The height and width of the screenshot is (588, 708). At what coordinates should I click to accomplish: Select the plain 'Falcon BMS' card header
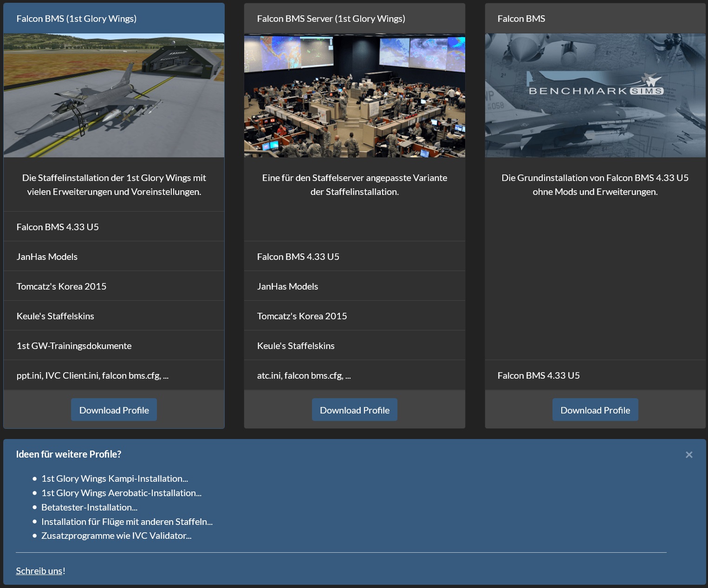[595, 19]
